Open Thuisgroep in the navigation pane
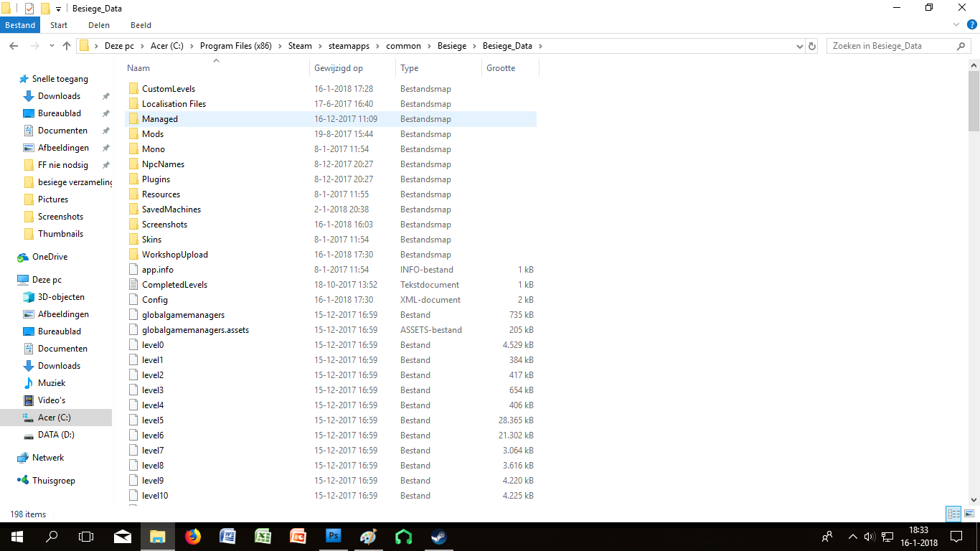The height and width of the screenshot is (551, 980). [53, 481]
